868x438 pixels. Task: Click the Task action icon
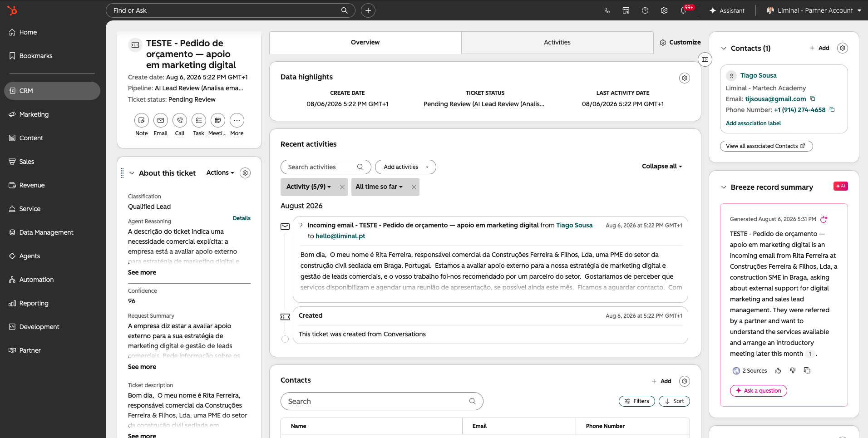(x=199, y=120)
